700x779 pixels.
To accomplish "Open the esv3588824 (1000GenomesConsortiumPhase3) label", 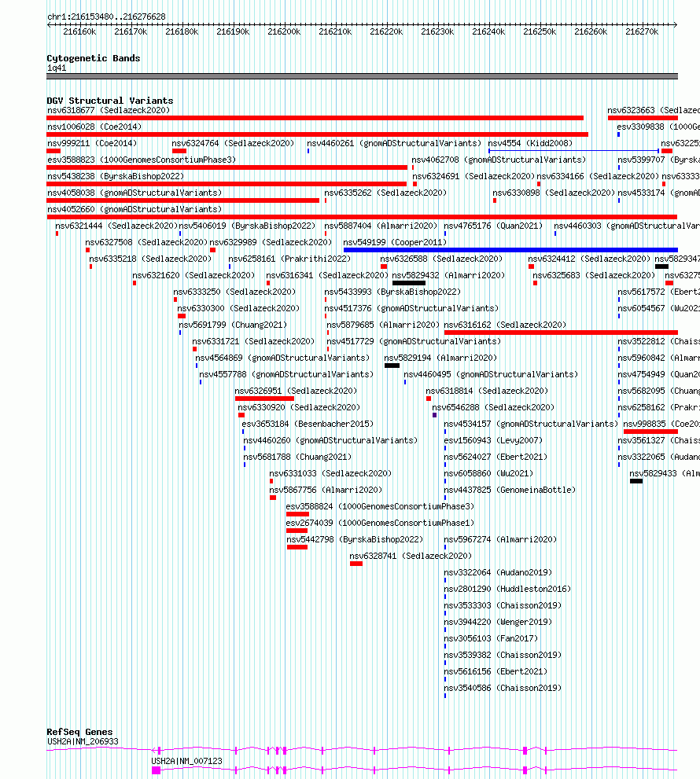I will click(x=381, y=506).
